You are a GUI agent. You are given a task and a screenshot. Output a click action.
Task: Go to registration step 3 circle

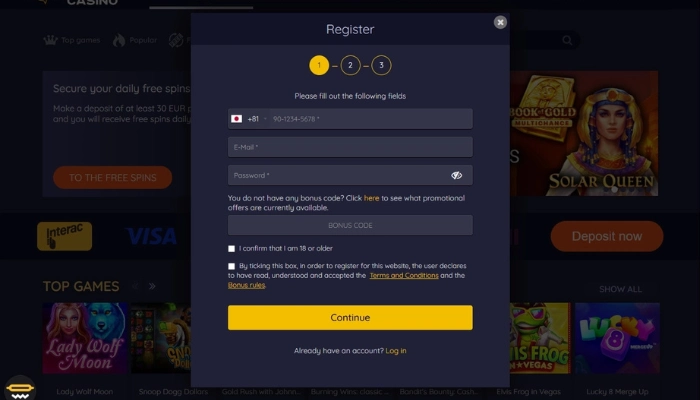click(381, 65)
